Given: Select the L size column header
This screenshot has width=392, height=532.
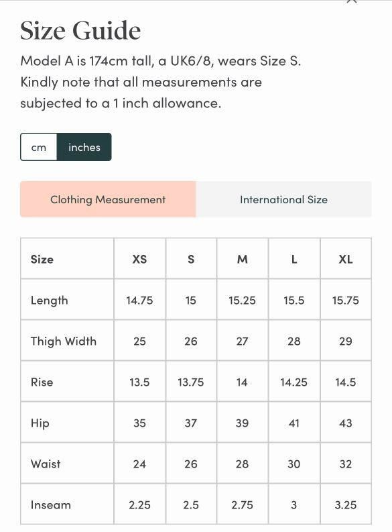Looking at the screenshot, I should [x=294, y=259].
